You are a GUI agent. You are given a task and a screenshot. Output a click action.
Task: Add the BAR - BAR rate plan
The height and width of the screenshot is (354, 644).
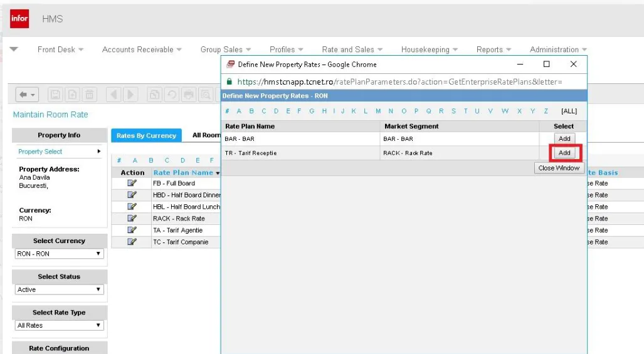[564, 138]
